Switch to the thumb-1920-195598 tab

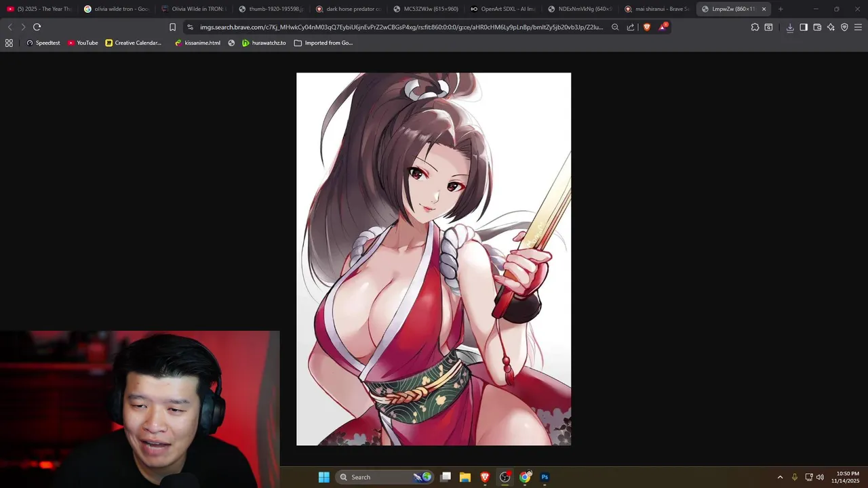pos(271,9)
